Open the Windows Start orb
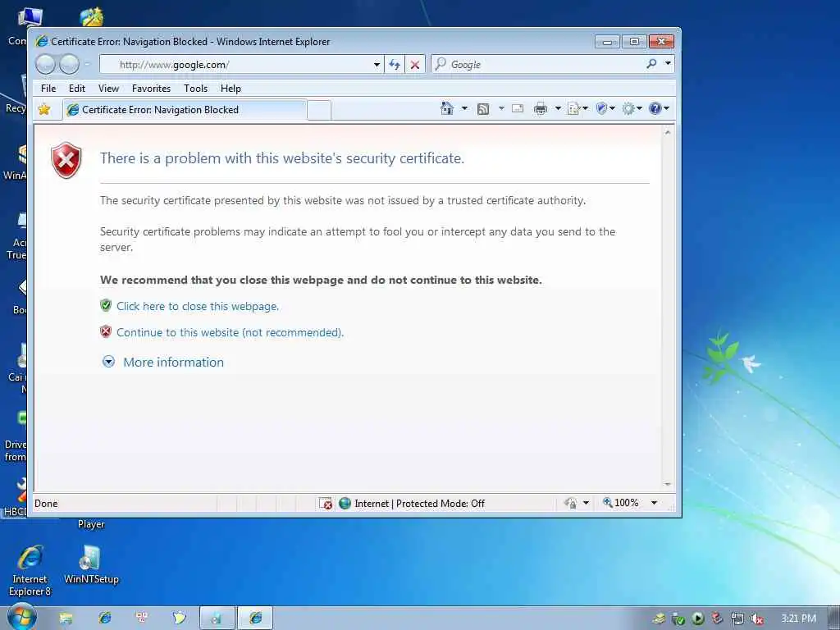This screenshot has height=630, width=840. coord(21,617)
